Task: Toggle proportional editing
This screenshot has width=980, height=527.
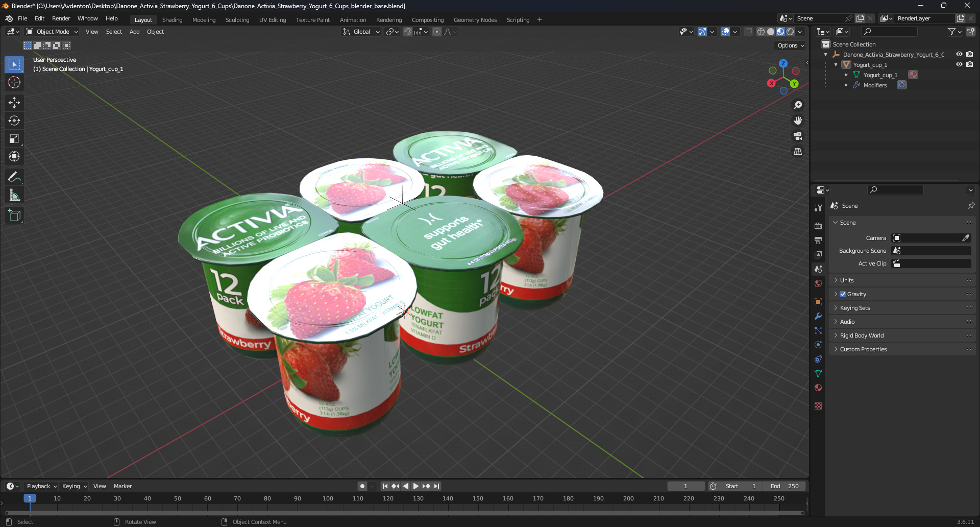Action: (x=437, y=32)
